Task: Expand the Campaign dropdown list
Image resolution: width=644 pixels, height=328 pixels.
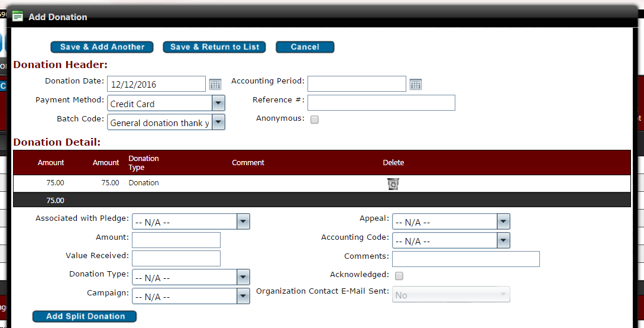Action: pos(243,296)
